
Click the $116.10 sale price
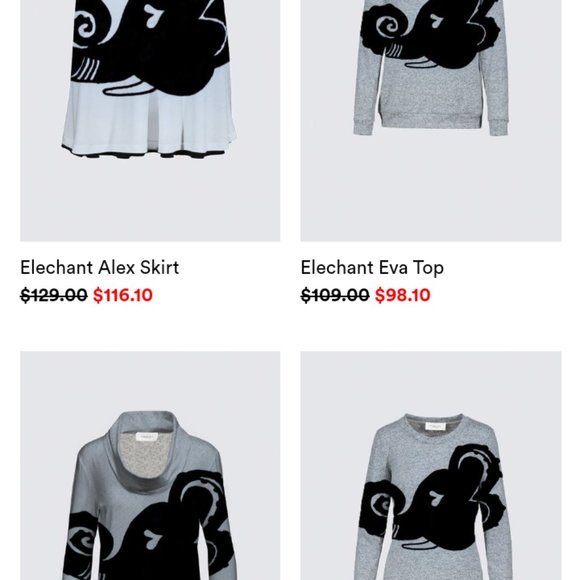(x=123, y=295)
